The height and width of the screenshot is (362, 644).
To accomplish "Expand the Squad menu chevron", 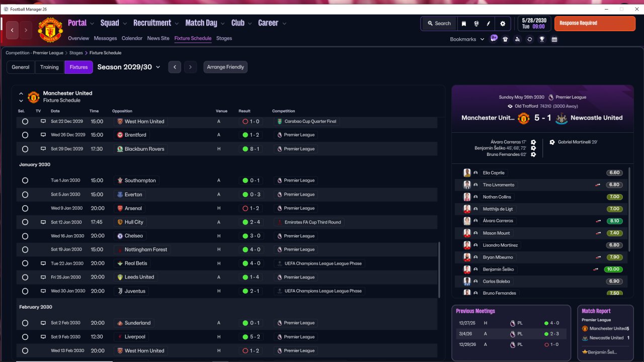I will point(125,24).
